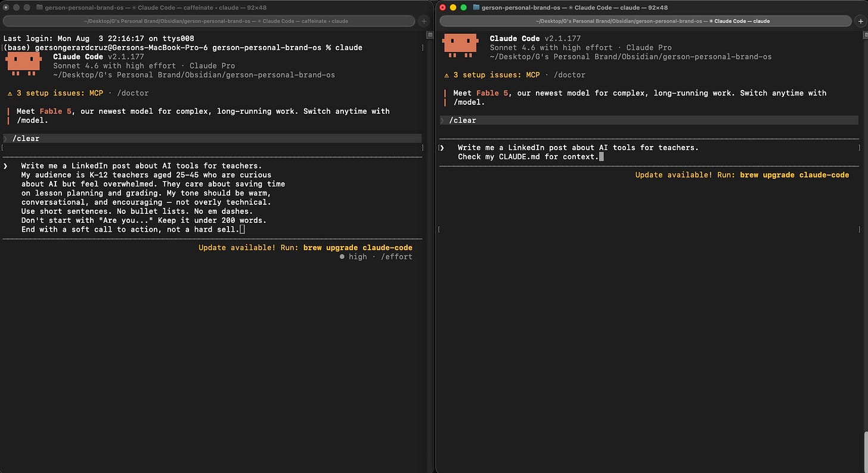Select the Claude Code claude tab in right window
The width and height of the screenshot is (868, 473).
point(646,21)
